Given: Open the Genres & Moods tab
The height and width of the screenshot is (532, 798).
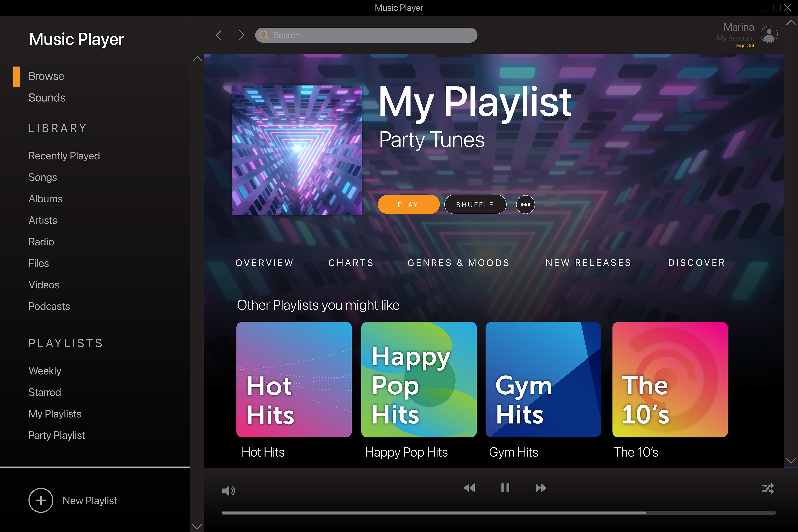Looking at the screenshot, I should pyautogui.click(x=458, y=263).
